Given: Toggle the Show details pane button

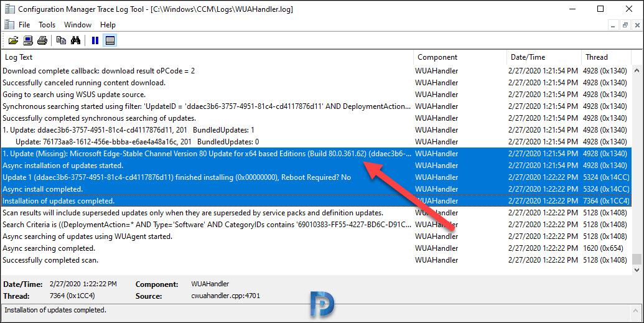Looking at the screenshot, I should pyautogui.click(x=110, y=40).
